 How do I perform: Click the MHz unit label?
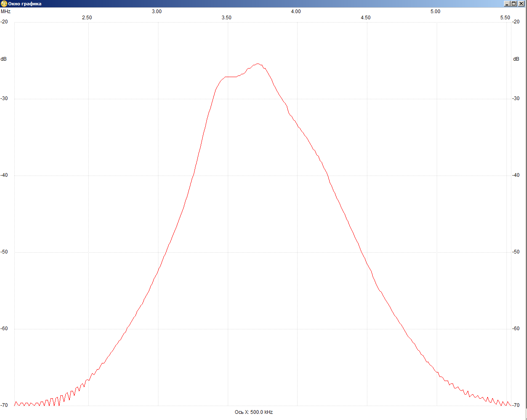click(x=6, y=11)
